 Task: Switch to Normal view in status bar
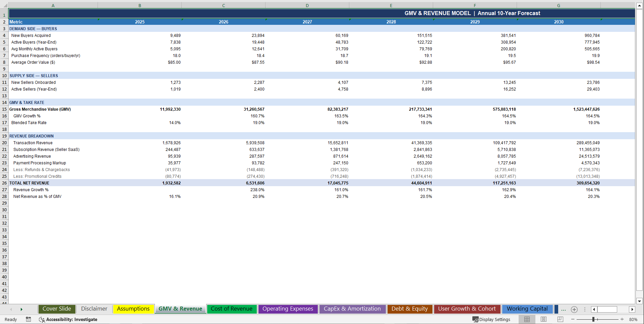click(x=527, y=319)
